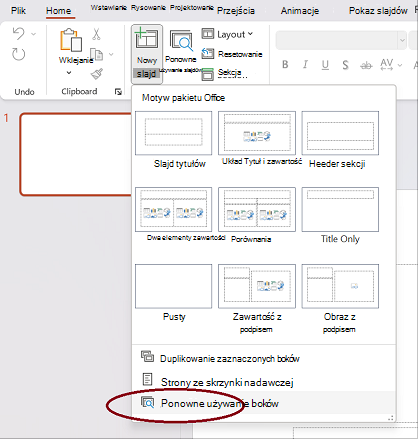Switch to the Pokaz slajdów tab
This screenshot has height=439, width=418.
point(378,11)
